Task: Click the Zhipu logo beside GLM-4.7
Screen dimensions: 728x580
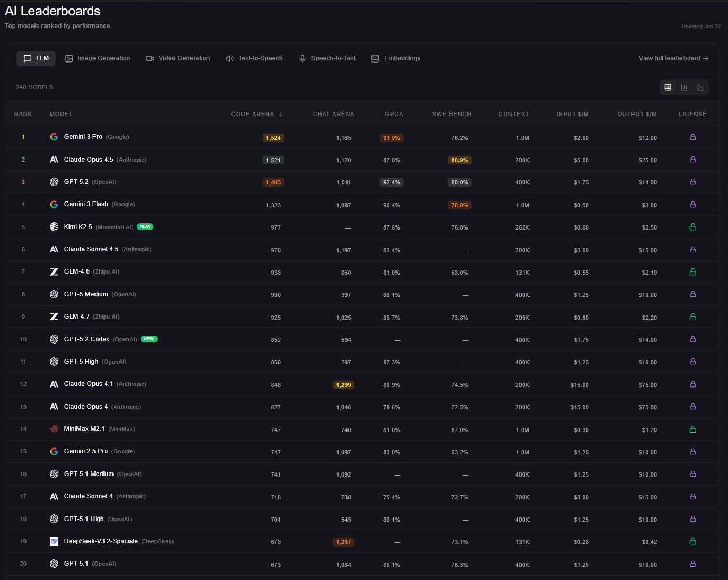Action: click(x=54, y=317)
